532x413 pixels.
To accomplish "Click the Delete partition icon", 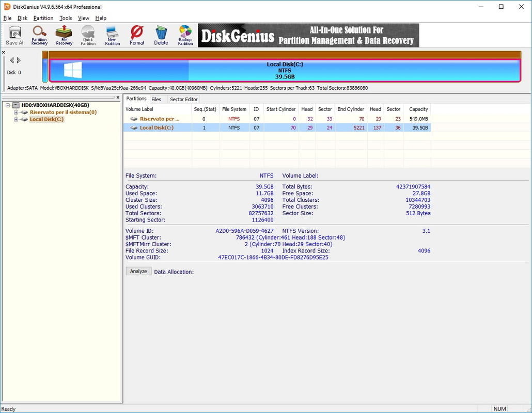I will coord(161,36).
